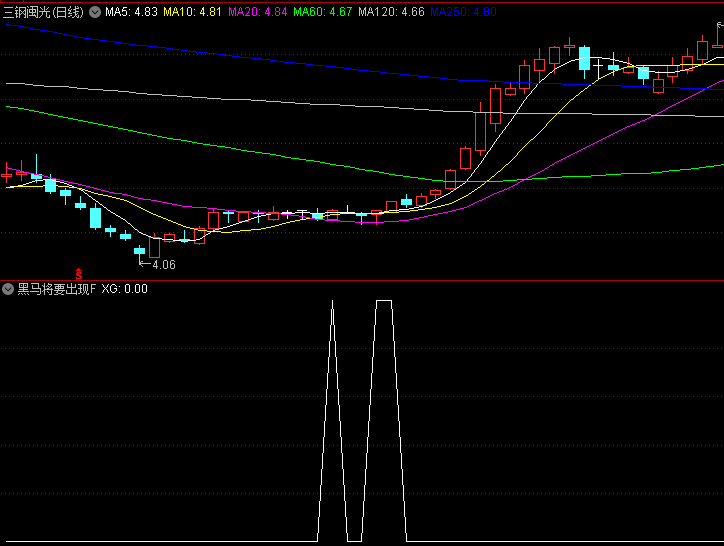Click the XG: 0.00 indicator value
724x546 pixels.
[x=124, y=289]
